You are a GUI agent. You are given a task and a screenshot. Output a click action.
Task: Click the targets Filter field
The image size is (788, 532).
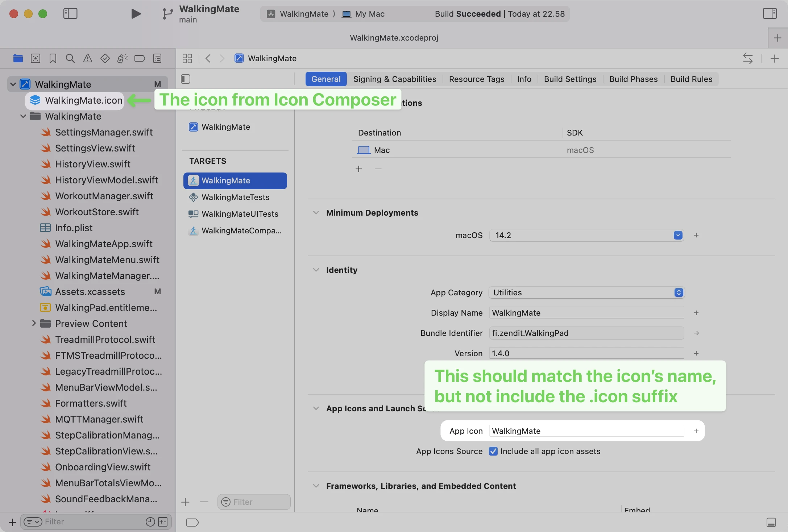pyautogui.click(x=254, y=502)
